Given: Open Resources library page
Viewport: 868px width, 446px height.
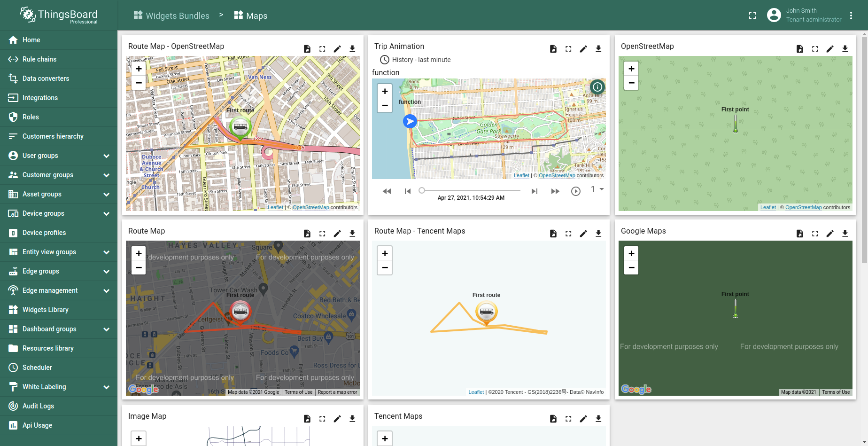Looking at the screenshot, I should click(59, 348).
